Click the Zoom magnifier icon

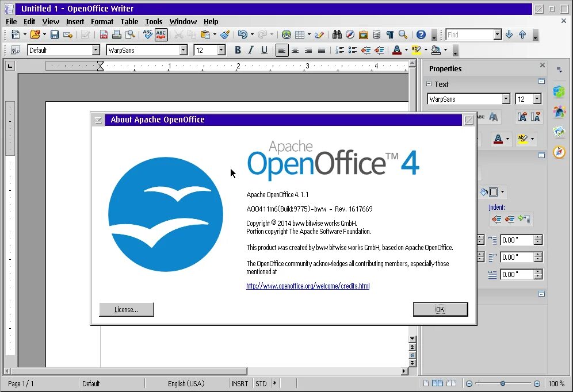[x=403, y=34]
